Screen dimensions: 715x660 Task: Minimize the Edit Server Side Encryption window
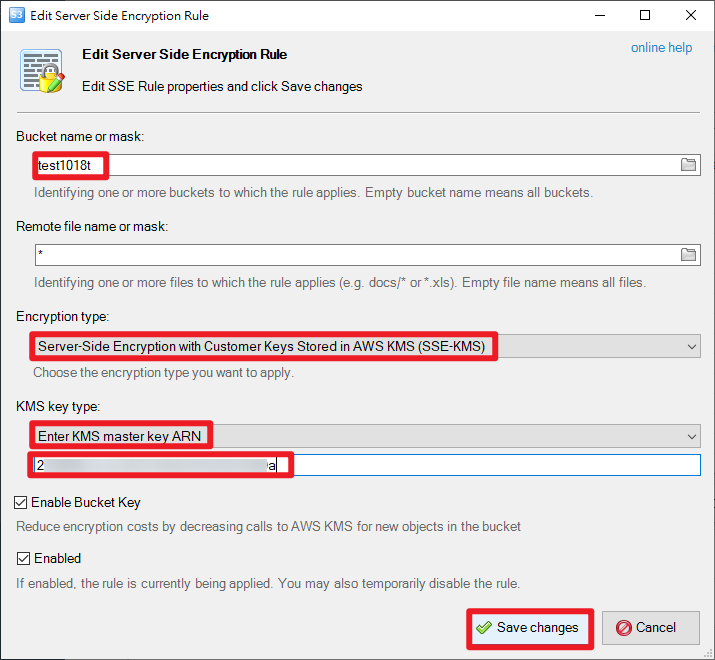[x=600, y=16]
